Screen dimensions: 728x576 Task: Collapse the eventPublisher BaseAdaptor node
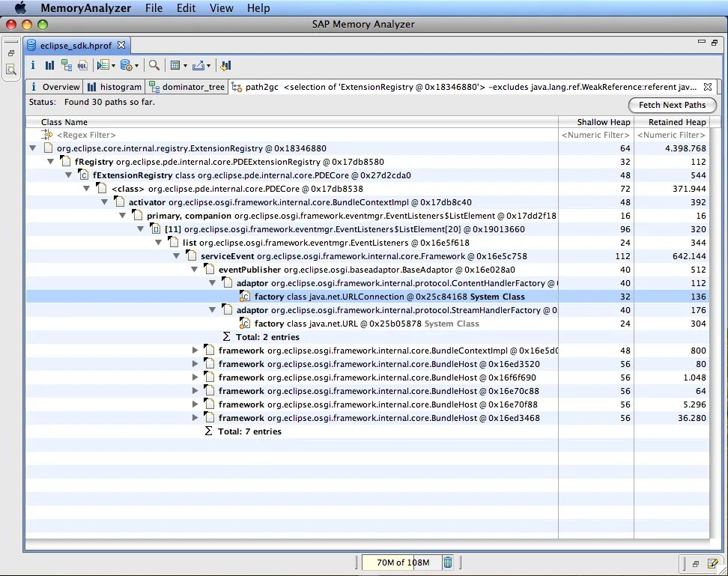click(x=195, y=270)
